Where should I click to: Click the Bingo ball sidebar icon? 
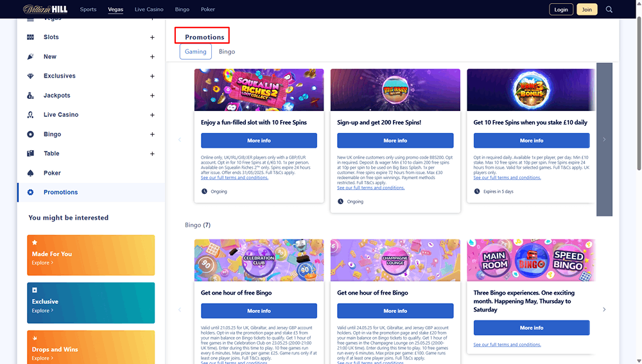tap(30, 134)
